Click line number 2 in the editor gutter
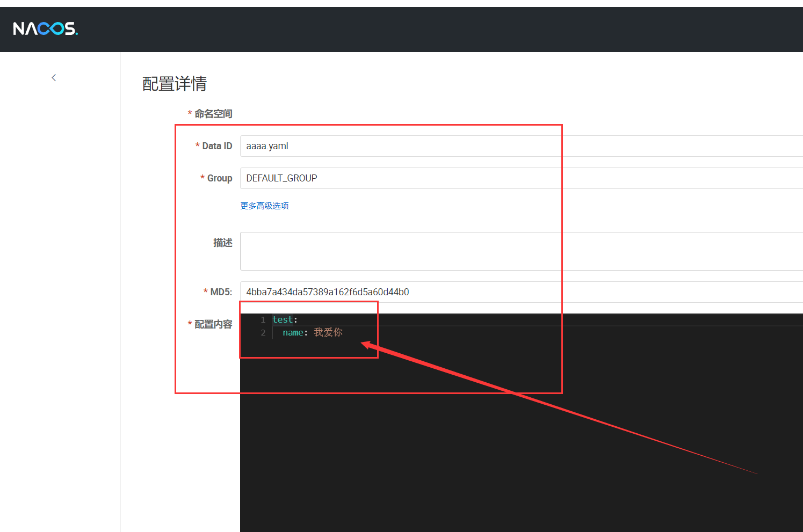 [x=263, y=332]
